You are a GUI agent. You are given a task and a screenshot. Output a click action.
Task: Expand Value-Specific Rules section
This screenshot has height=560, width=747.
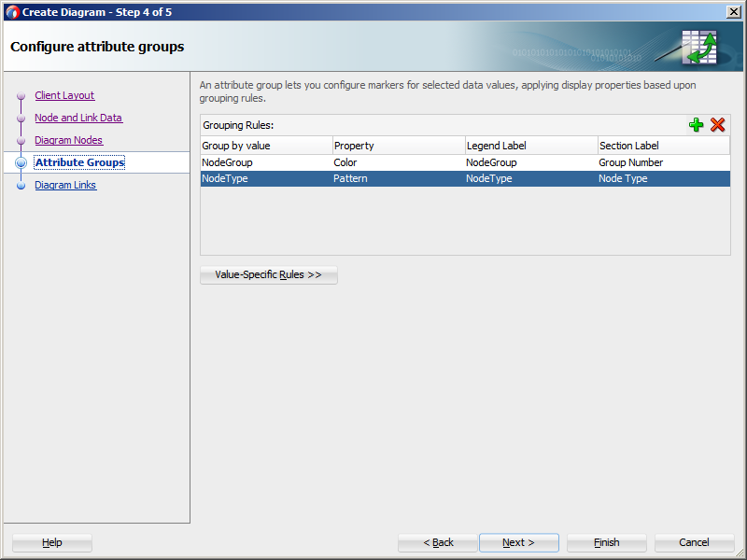click(x=269, y=274)
